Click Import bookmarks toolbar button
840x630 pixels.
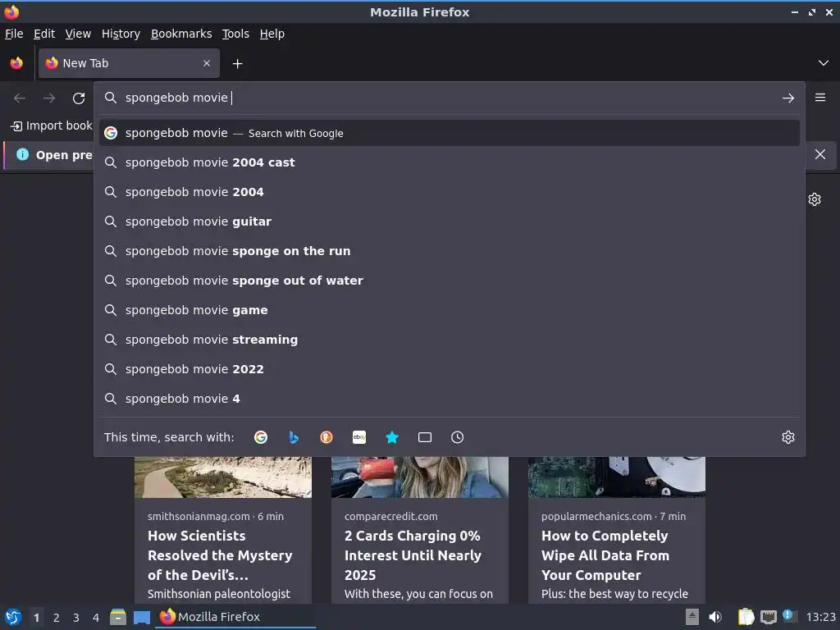coord(52,126)
